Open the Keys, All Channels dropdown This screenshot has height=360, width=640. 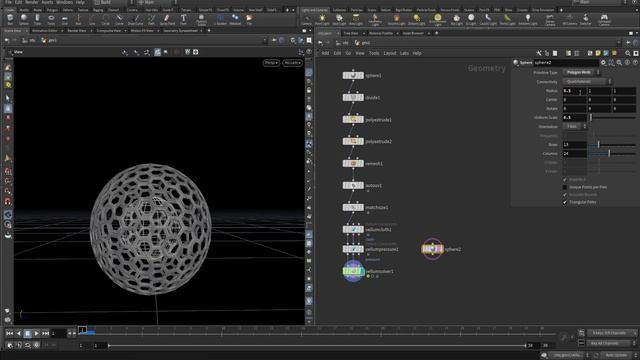pyautogui.click(x=611, y=333)
